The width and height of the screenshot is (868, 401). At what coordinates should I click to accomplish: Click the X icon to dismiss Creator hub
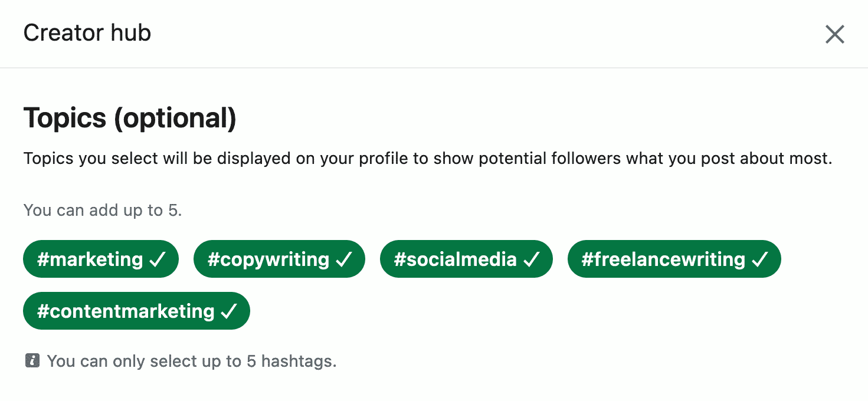[x=835, y=34]
